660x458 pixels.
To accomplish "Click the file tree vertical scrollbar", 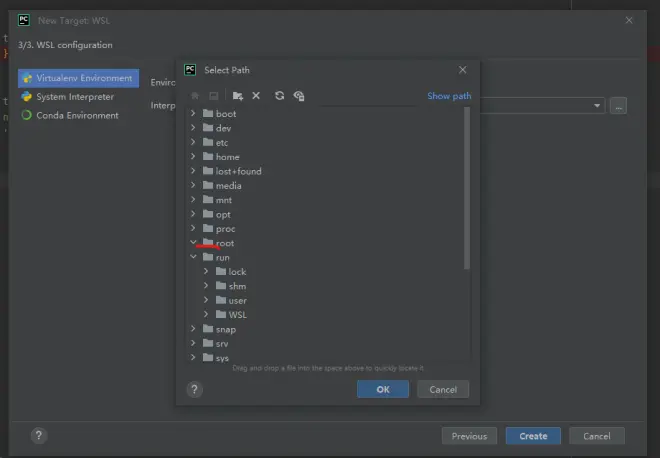I will pos(466,188).
